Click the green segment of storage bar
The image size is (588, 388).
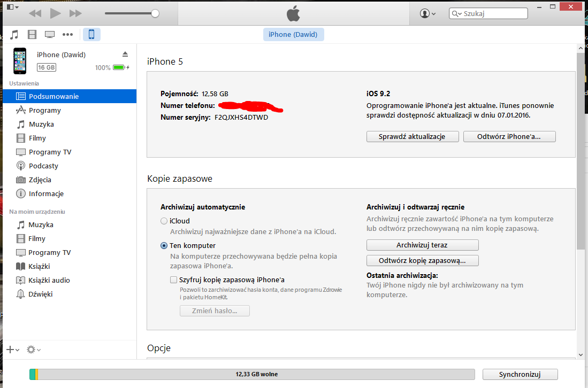pos(32,374)
